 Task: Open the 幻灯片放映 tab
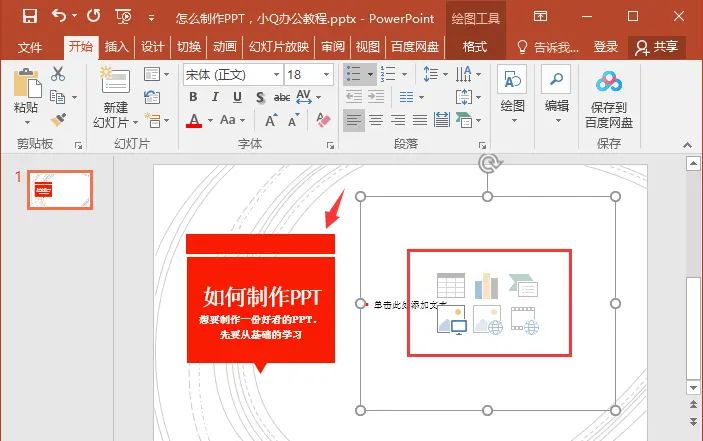279,46
